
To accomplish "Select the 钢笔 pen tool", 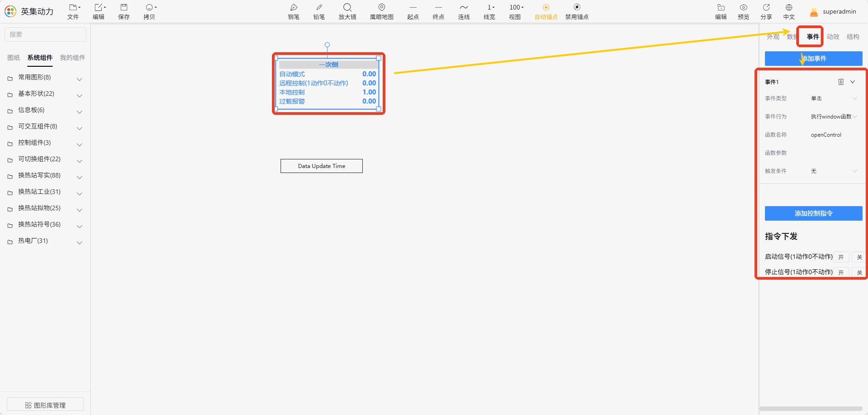I will coord(294,11).
